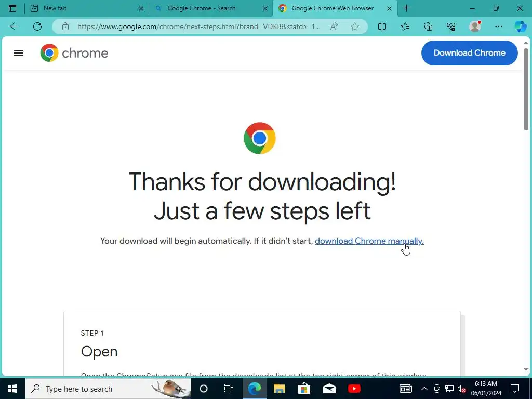Open the tab actions menu icon
Image resolution: width=532 pixels, height=399 pixels.
(12, 8)
